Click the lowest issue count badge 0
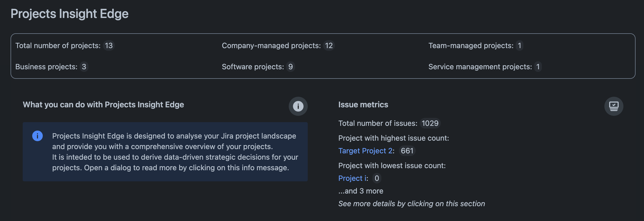This screenshot has height=221, width=644. (x=377, y=178)
